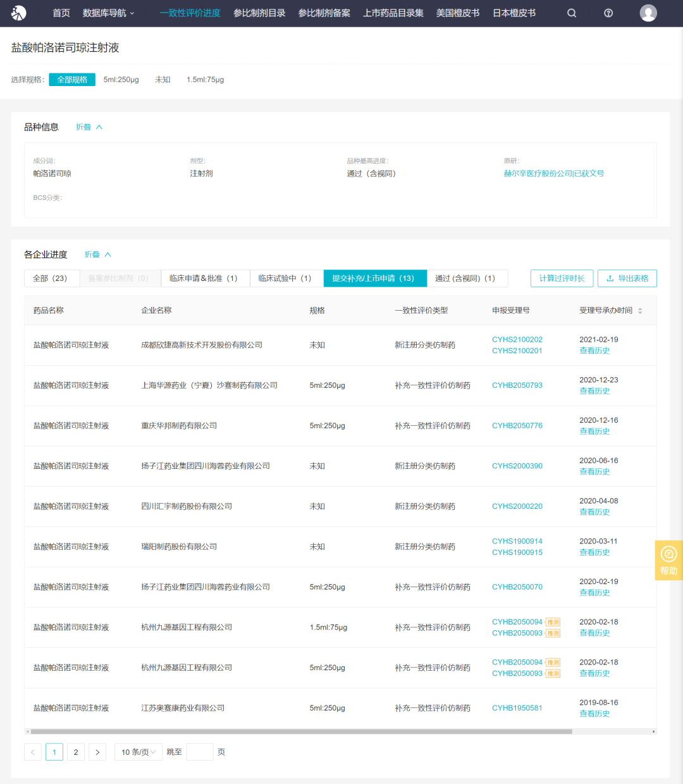Click the site logo icon
Viewport: 683px width, 784px height.
[x=19, y=13]
